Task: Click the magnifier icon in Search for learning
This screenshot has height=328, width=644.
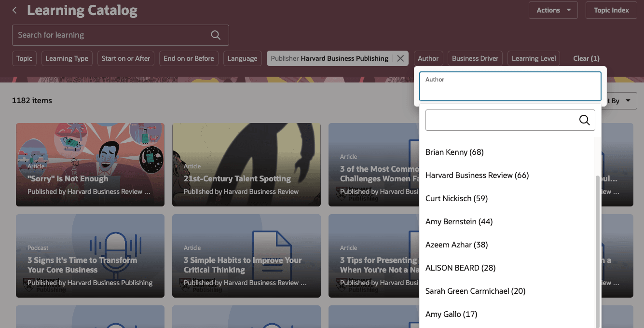Action: pyautogui.click(x=216, y=35)
